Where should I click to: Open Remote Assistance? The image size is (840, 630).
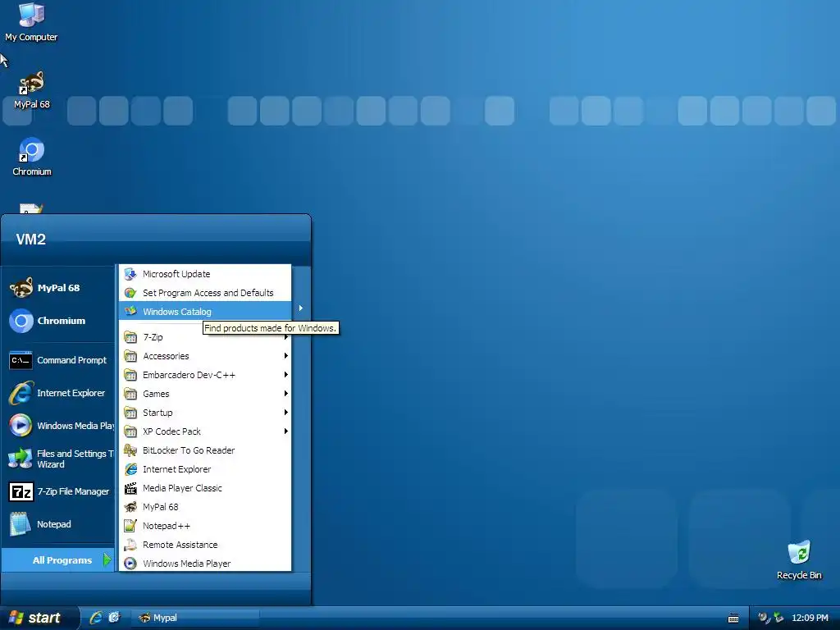[x=205, y=545]
